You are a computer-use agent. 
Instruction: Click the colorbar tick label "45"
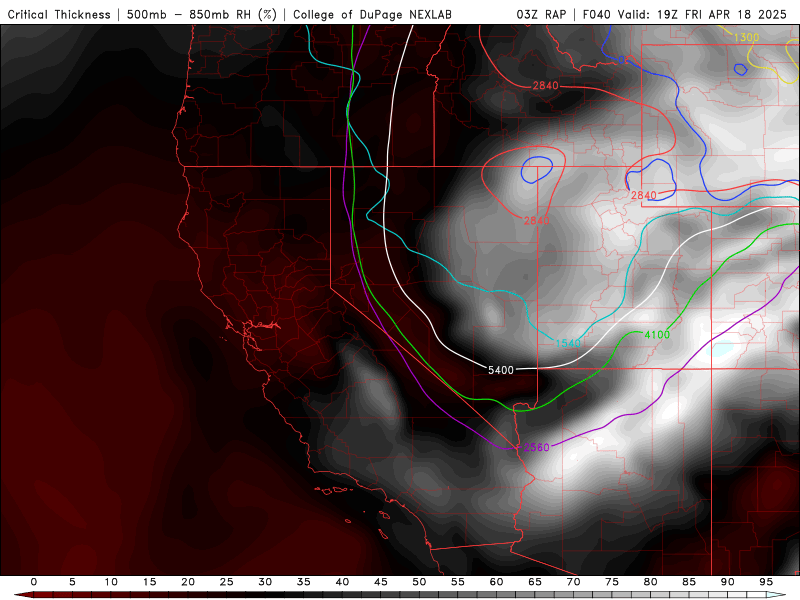coord(381,582)
